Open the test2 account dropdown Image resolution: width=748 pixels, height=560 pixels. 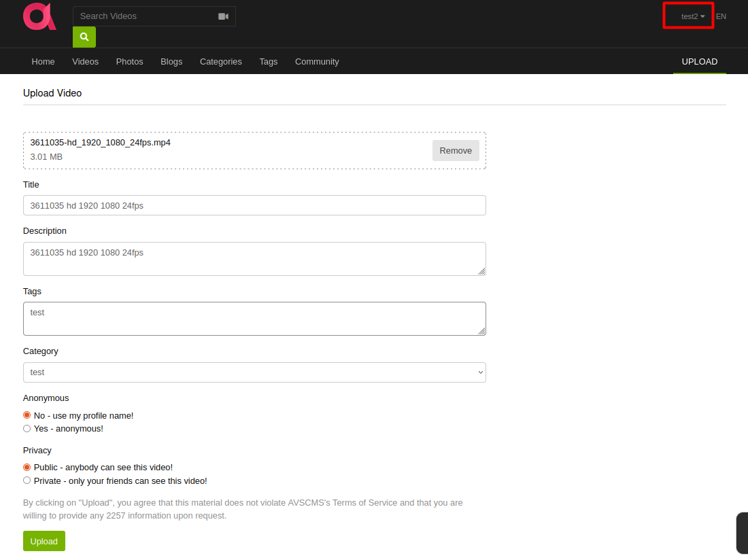688,16
